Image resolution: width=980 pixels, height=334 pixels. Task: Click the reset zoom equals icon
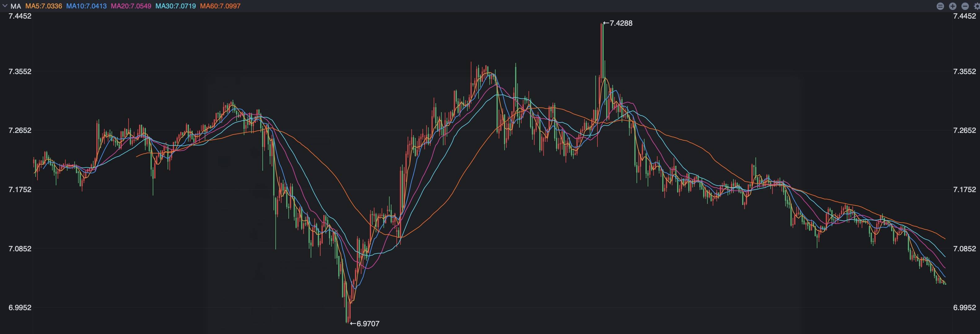pos(940,6)
